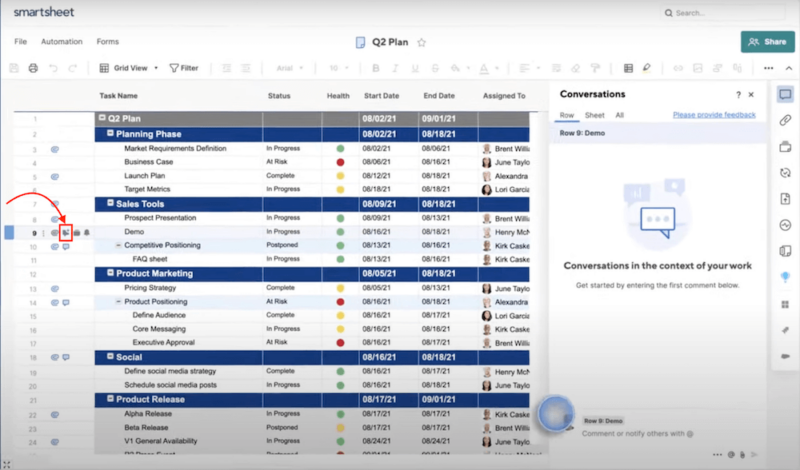Open Summary panel in right rail

[785, 251]
